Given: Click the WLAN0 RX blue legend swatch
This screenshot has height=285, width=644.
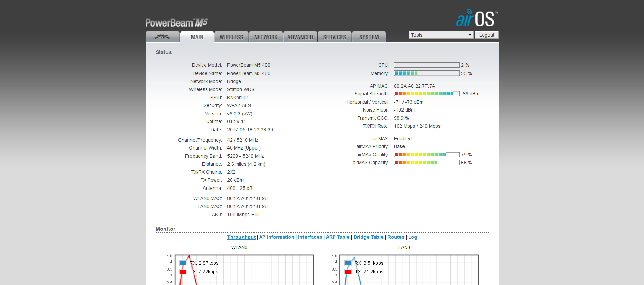Looking at the screenshot, I should click(x=183, y=263).
